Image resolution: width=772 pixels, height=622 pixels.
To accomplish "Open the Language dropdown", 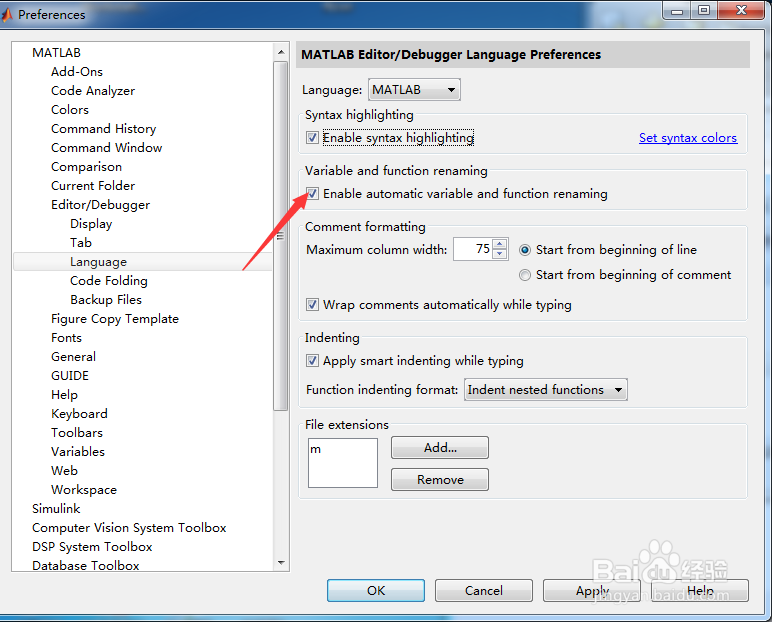I will pos(414,90).
